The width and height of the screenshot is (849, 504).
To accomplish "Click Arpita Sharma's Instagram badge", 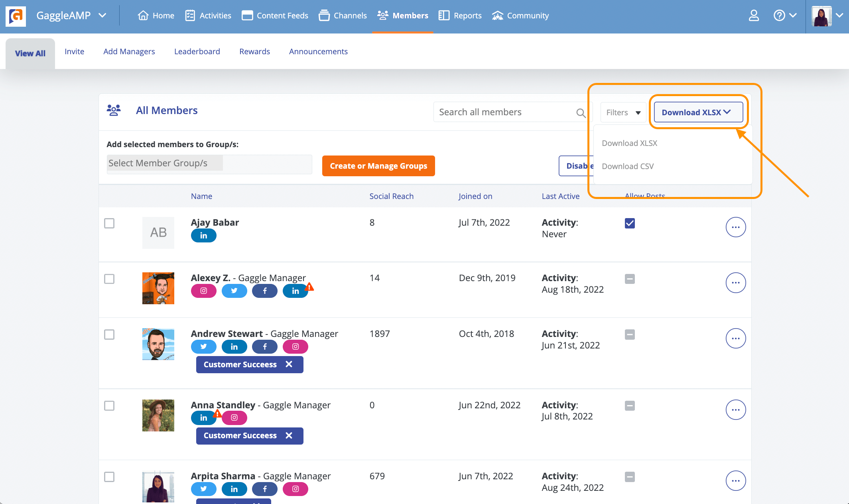I will [295, 489].
